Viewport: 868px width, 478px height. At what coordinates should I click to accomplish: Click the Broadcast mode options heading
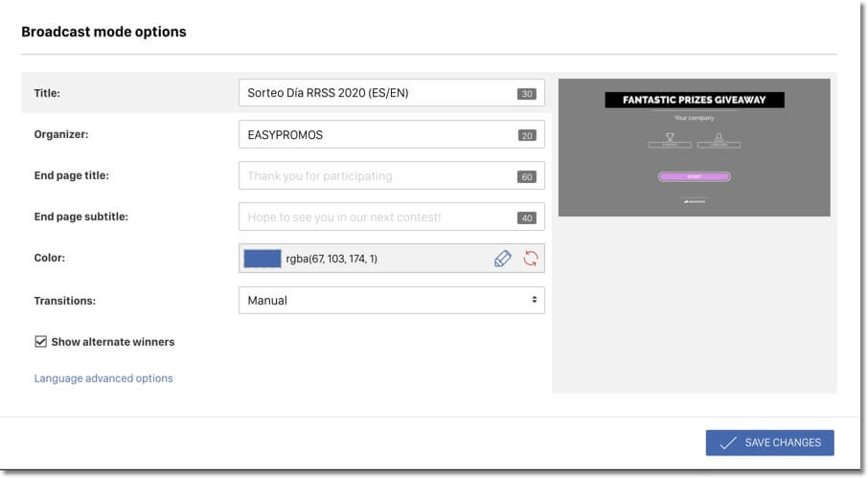(x=103, y=32)
